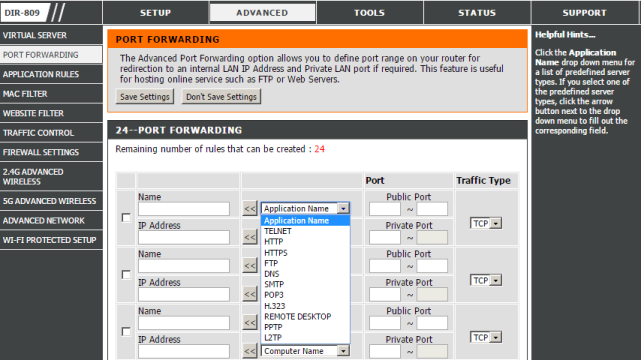Screen dimensions: 641x360
Task: Click the first rule's Name input field
Action: coord(184,209)
